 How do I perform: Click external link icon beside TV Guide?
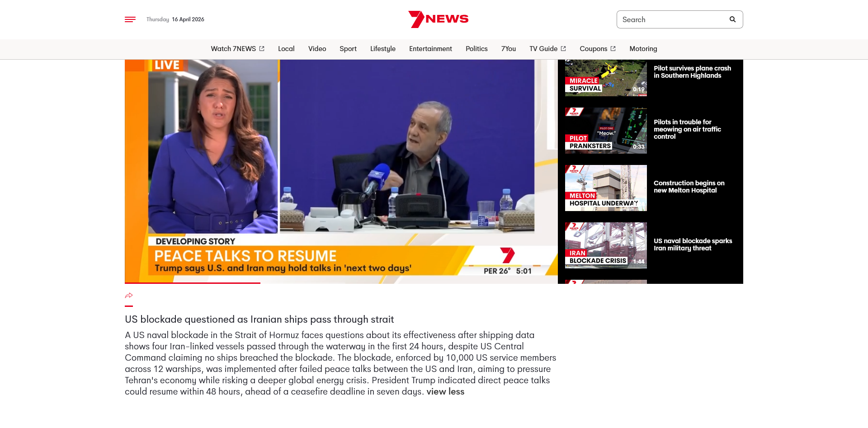(563, 49)
